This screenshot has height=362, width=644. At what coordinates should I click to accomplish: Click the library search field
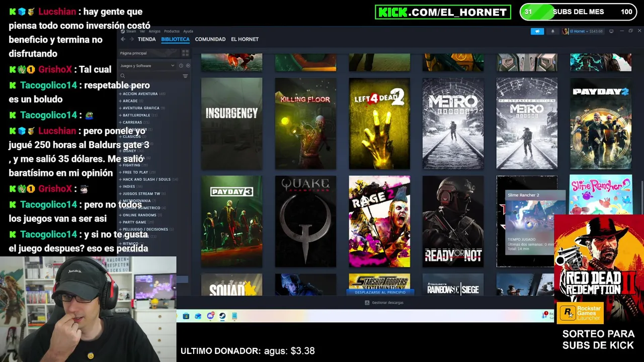click(150, 76)
